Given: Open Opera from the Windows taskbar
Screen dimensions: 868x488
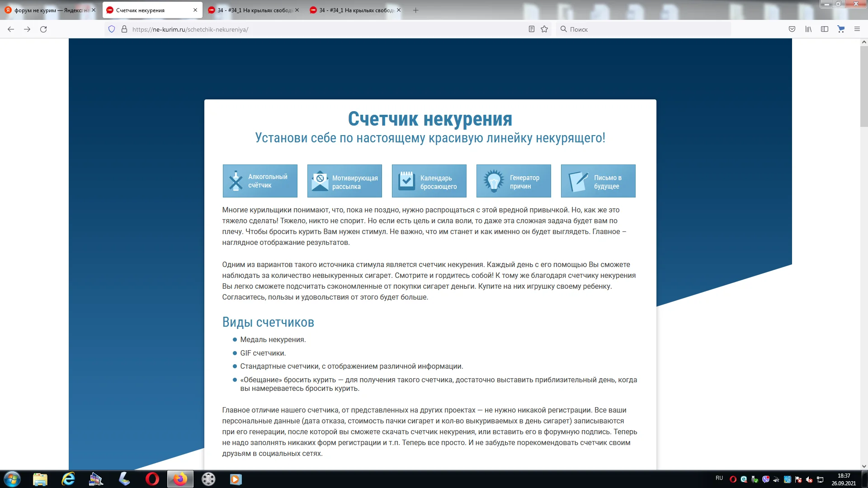Looking at the screenshot, I should coord(152,479).
